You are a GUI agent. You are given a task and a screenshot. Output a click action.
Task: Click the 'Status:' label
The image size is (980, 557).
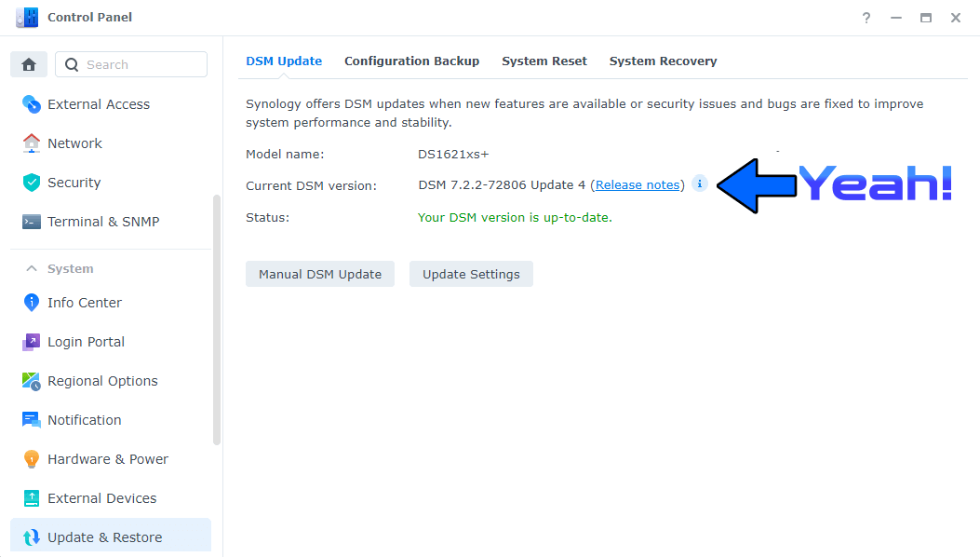click(x=267, y=218)
